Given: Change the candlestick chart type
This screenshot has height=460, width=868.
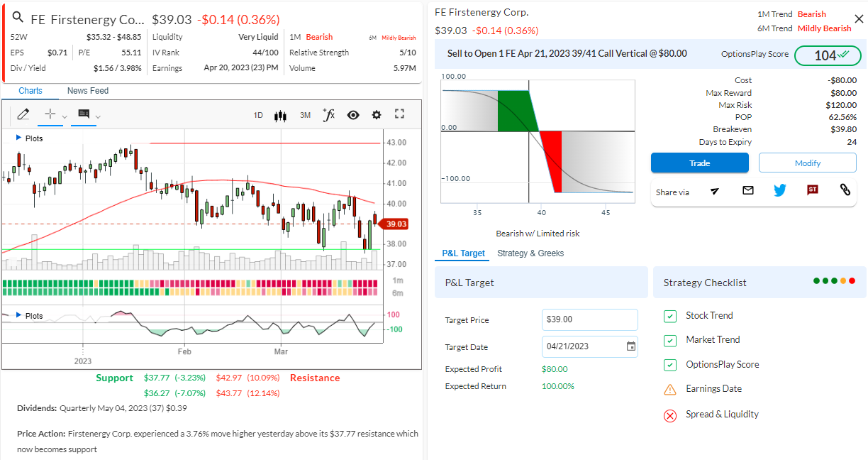Looking at the screenshot, I should coord(280,115).
